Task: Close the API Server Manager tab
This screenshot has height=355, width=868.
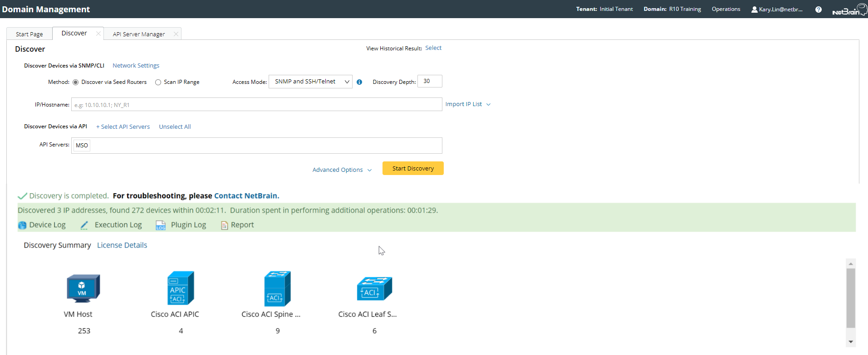Action: click(176, 34)
